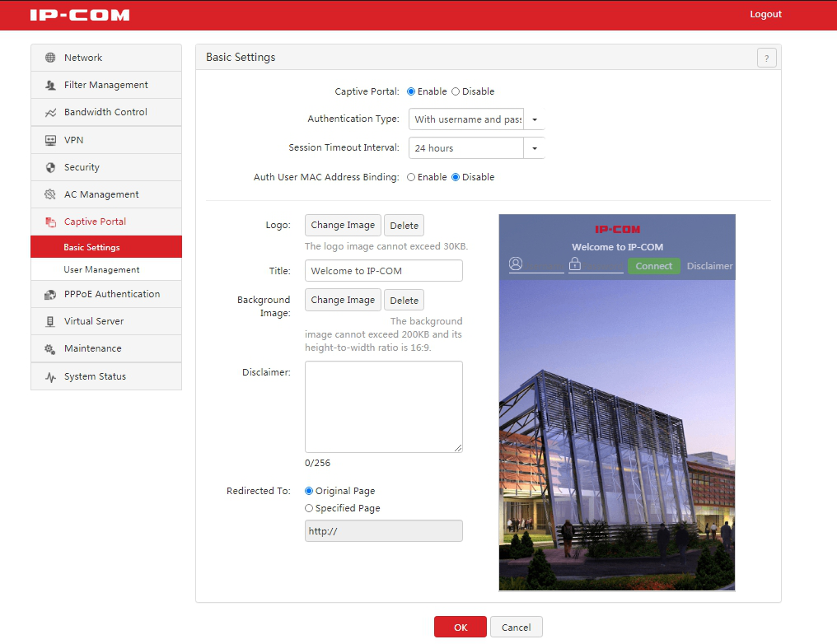Screen dimensions: 837x644
Task: Click Change Image for the Logo
Action: [x=343, y=225]
